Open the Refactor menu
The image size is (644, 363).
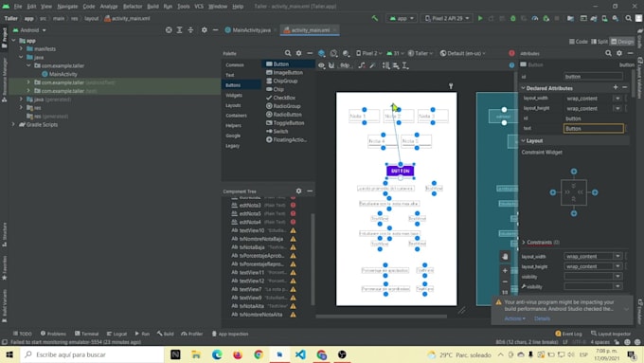(133, 7)
